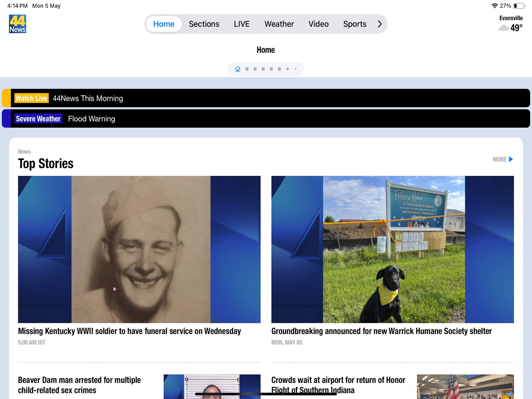Expand navigation with right chevron arrow
The height and width of the screenshot is (399, 532).
[x=380, y=24]
